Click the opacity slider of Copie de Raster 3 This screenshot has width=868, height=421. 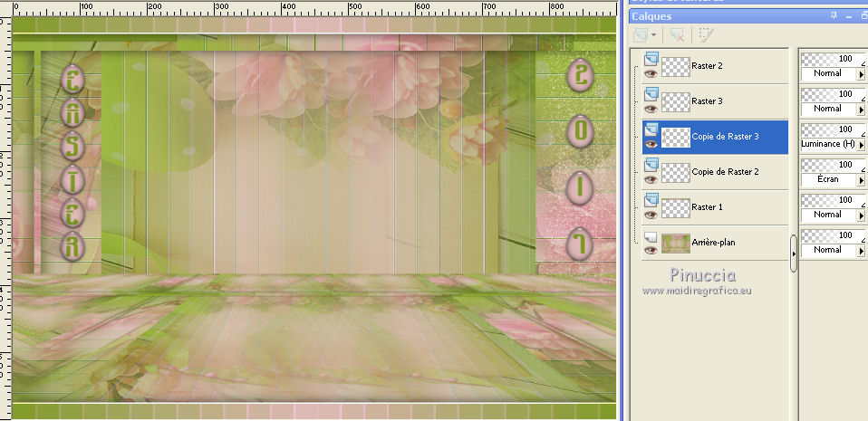click(834, 129)
